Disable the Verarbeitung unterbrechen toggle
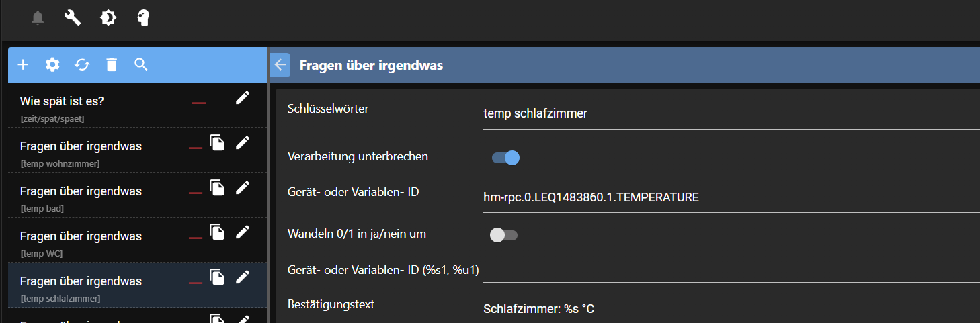This screenshot has width=980, height=323. [x=505, y=158]
